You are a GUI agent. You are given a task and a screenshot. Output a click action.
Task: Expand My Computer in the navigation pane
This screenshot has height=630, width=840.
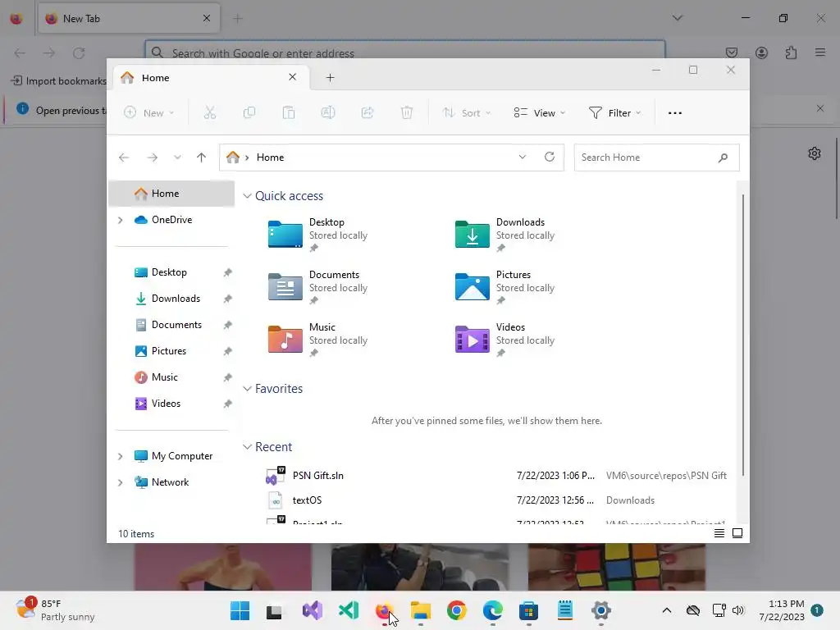(121, 456)
